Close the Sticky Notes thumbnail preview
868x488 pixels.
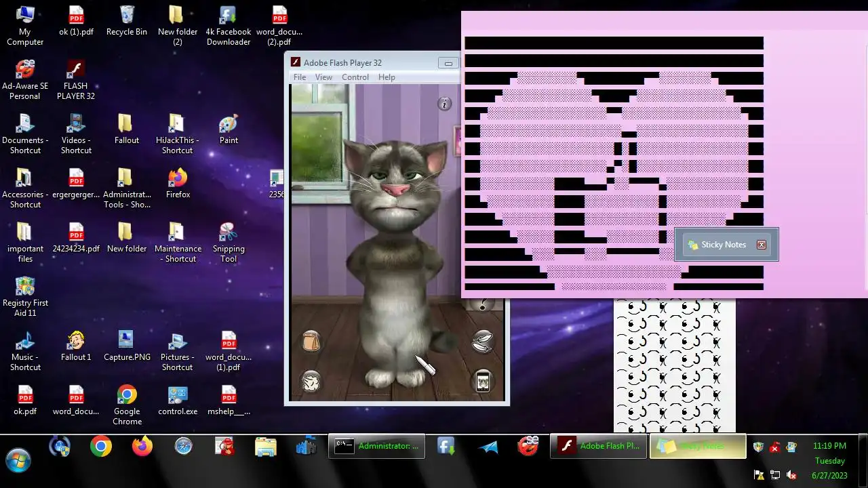tap(762, 245)
